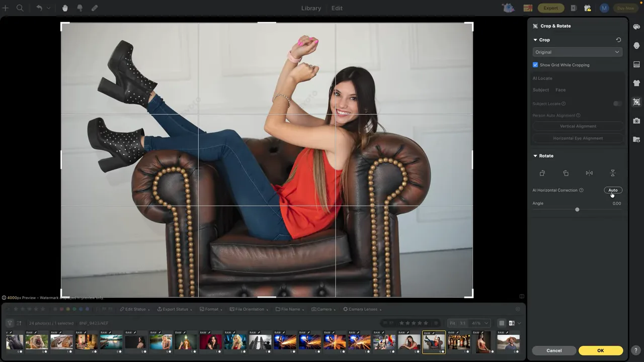Select the man in hat thumbnail
Image resolution: width=644 pixels, height=362 pixels.
[508, 342]
